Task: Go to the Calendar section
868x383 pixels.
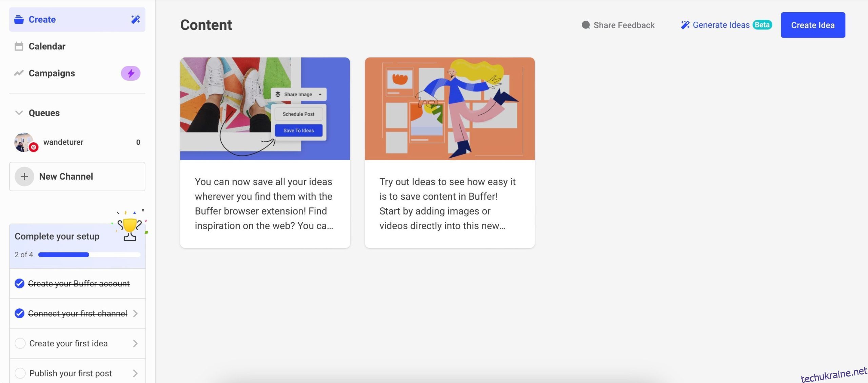Action: [x=77, y=46]
